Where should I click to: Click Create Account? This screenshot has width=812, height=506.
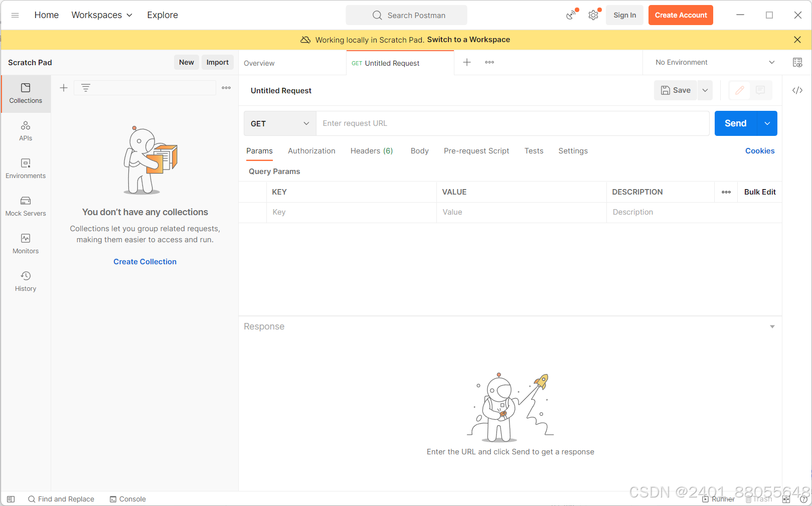tap(681, 15)
